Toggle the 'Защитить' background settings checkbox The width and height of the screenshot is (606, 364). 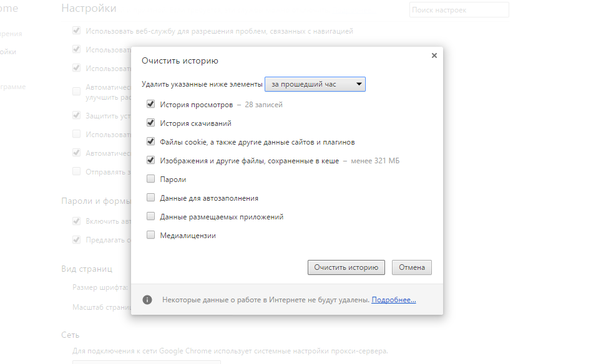[77, 115]
